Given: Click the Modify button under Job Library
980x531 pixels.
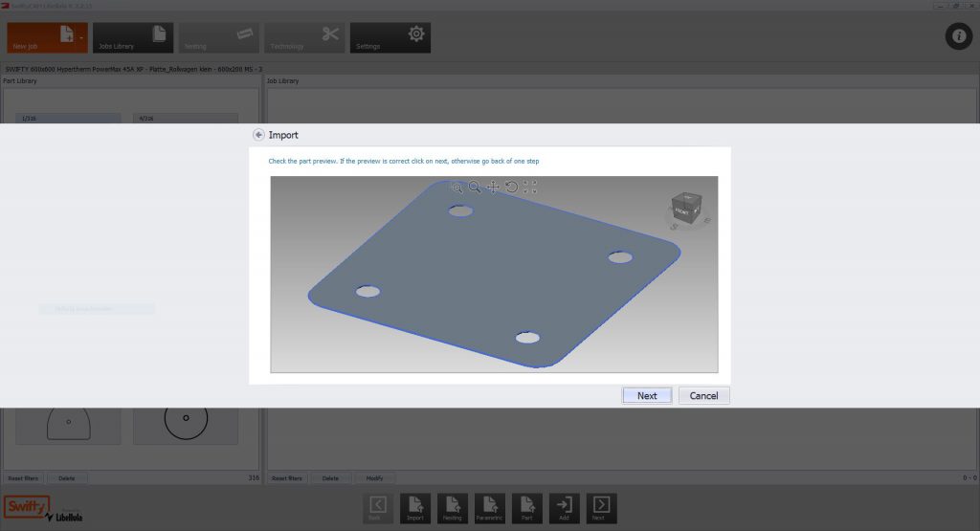Looking at the screenshot, I should [x=374, y=477].
